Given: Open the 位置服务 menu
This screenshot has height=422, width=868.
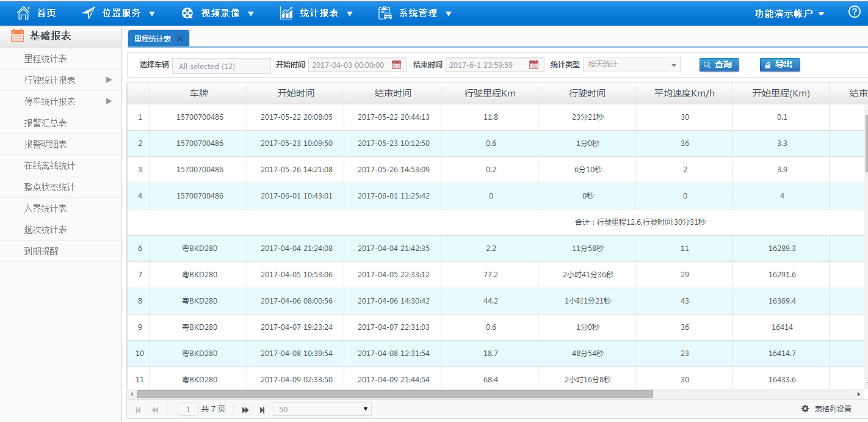Looking at the screenshot, I should (x=121, y=13).
